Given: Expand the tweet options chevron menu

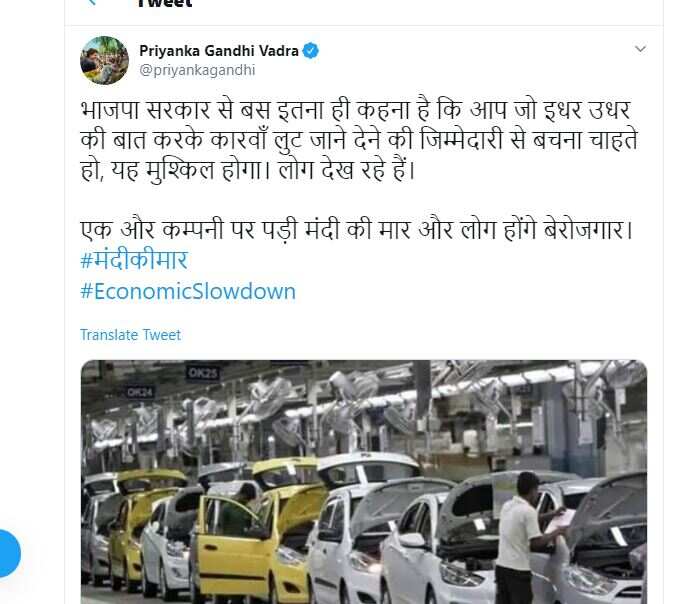Looking at the screenshot, I should pos(640,49).
